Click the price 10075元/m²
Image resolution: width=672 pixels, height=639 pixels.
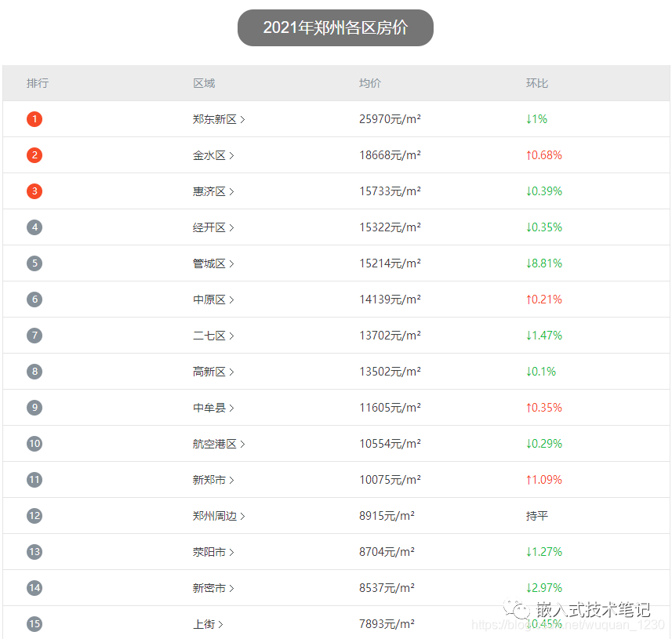tap(390, 479)
